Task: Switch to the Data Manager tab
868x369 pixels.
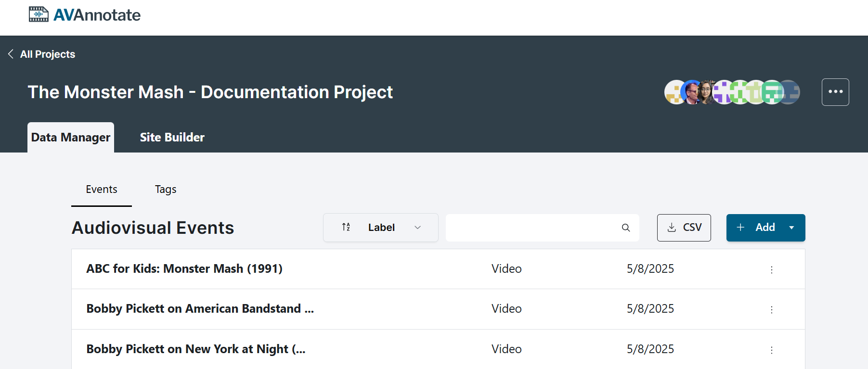Action: click(x=71, y=137)
